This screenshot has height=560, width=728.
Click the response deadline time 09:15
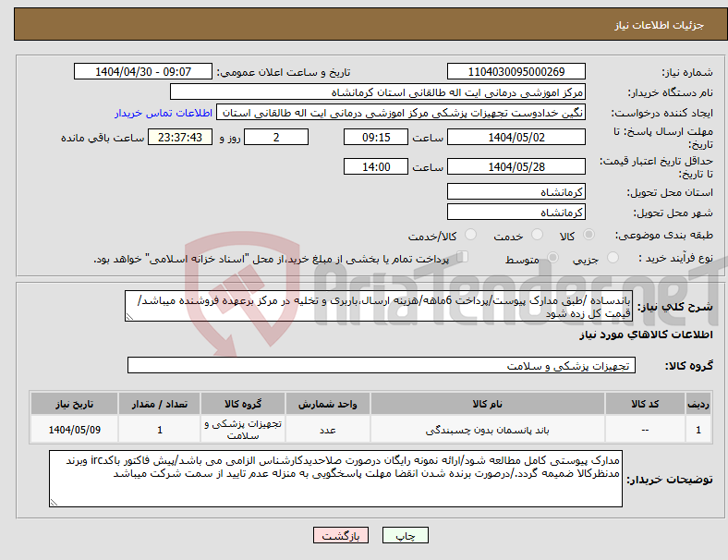pos(376,137)
